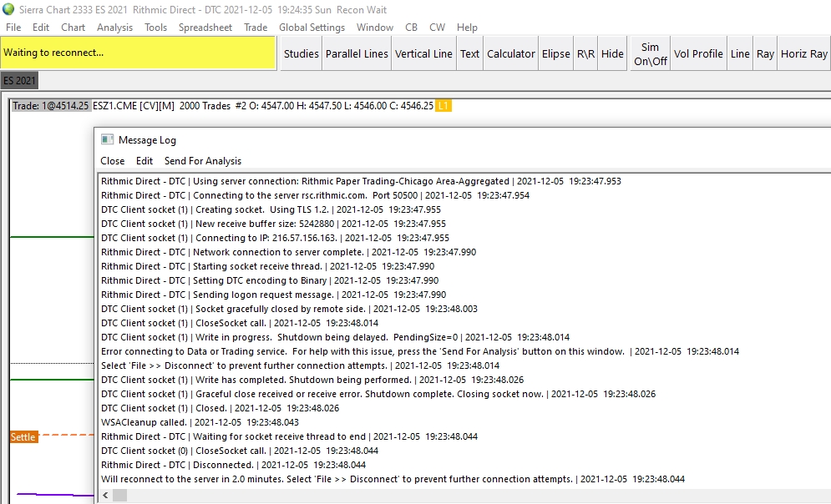Select log line 'Write in progress. Shutdown being delayed.'
831x504 pixels.
(336, 337)
